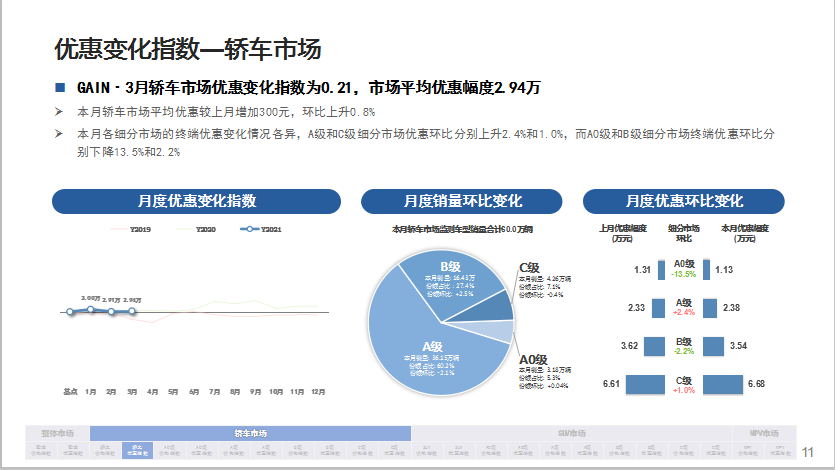
Task: Select the B级 slice of the pie chart
Action: pyautogui.click(x=450, y=278)
